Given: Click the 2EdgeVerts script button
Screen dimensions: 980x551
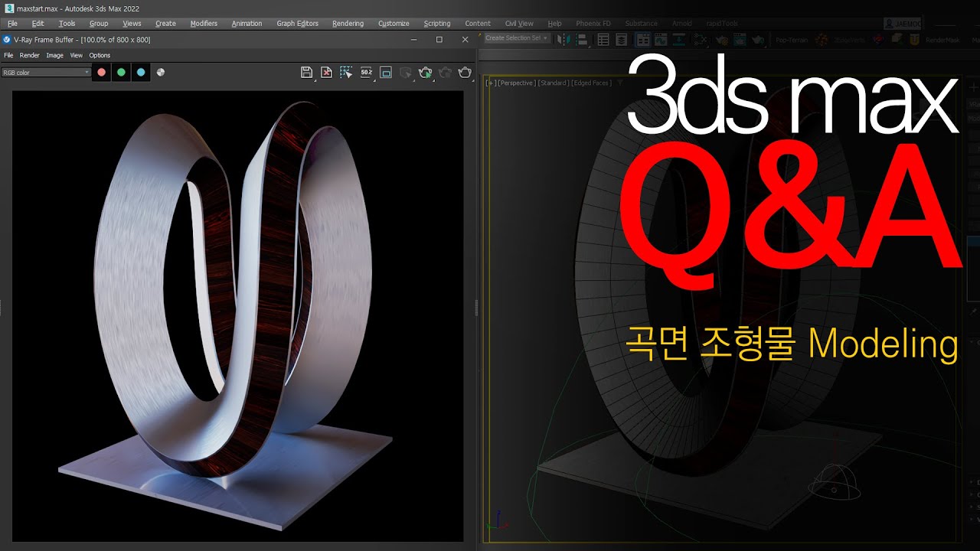Looking at the screenshot, I should pos(850,38).
